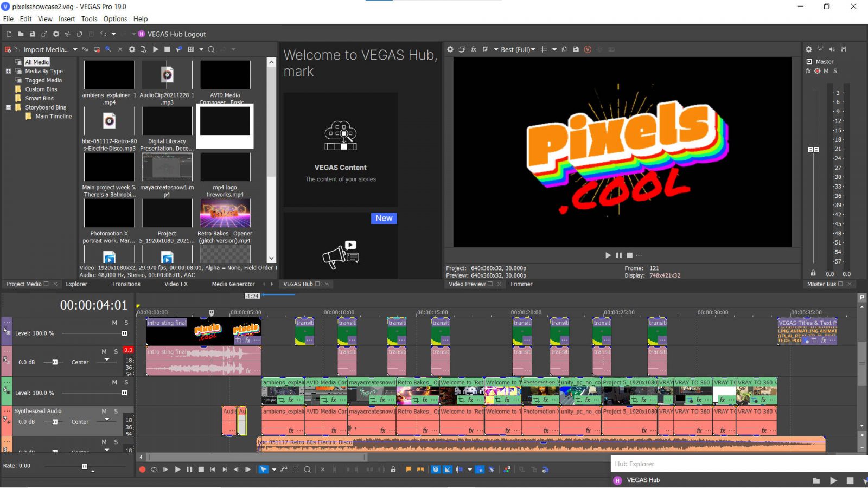The image size is (868, 488).
Task: Insert a marker with the orange flag icon
Action: (x=409, y=470)
